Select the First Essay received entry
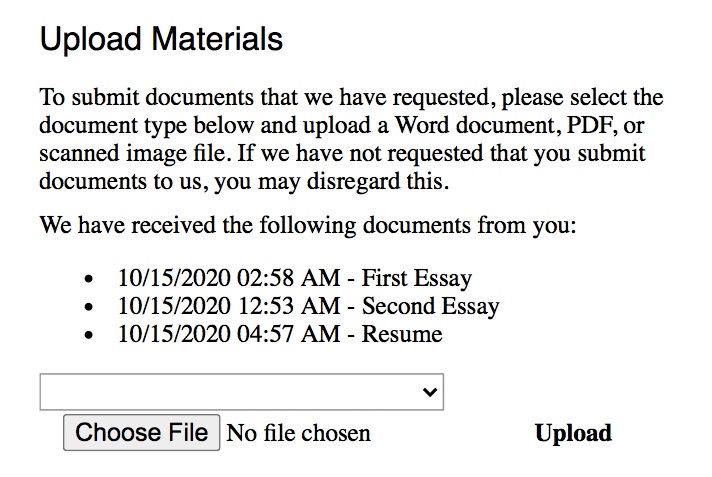This screenshot has width=712, height=477. click(x=295, y=278)
